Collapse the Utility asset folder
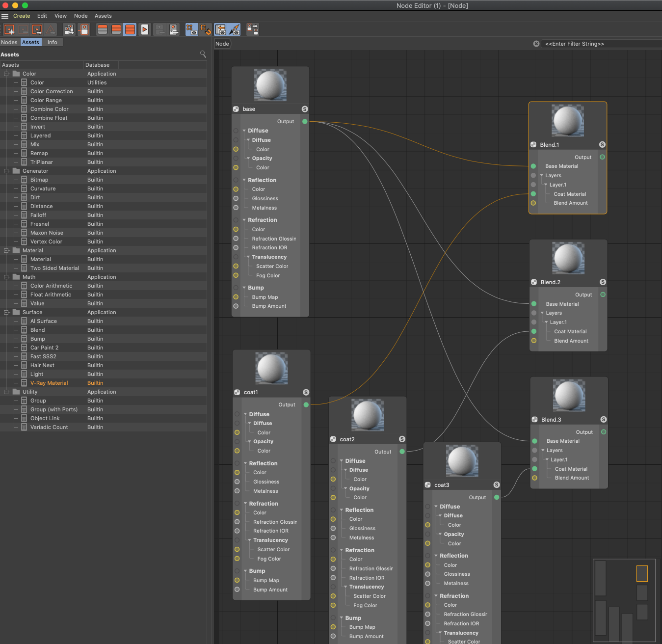This screenshot has width=662, height=644. (6, 392)
